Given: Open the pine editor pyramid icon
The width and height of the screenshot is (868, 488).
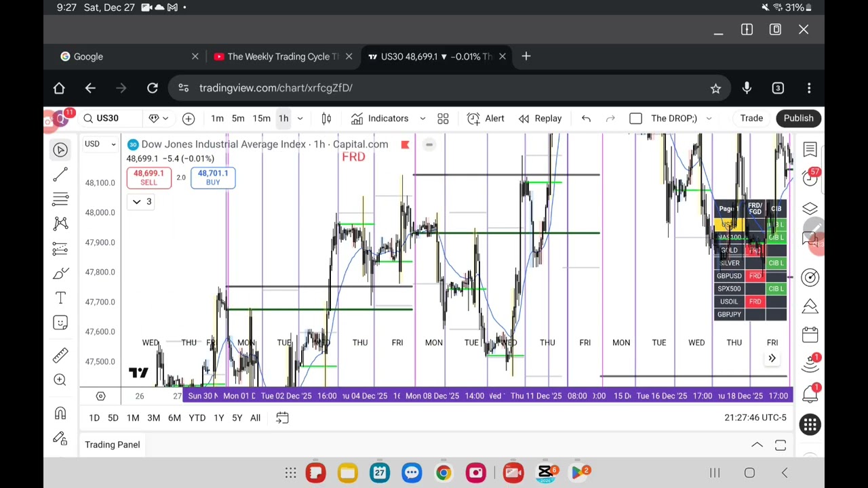Looking at the screenshot, I should tap(810, 307).
